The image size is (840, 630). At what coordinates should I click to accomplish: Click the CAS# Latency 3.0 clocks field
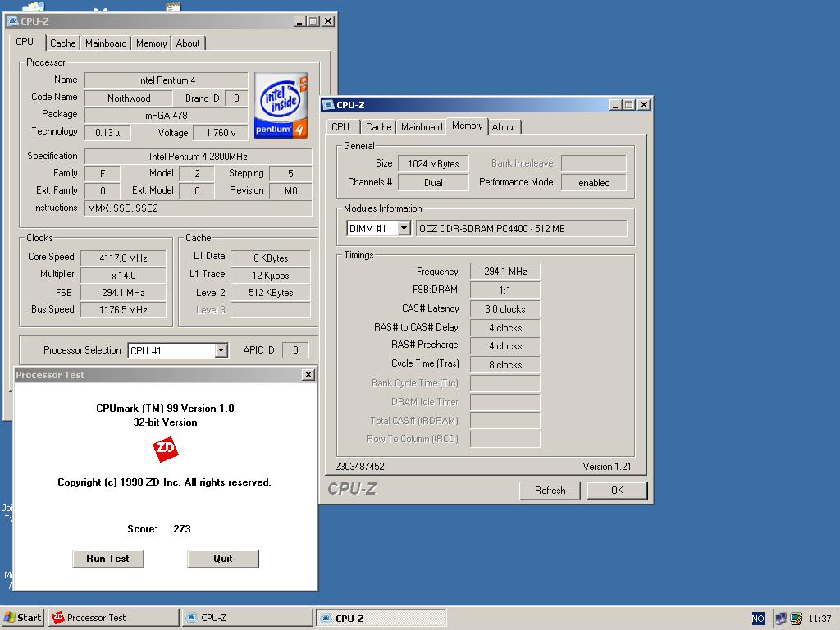point(504,309)
